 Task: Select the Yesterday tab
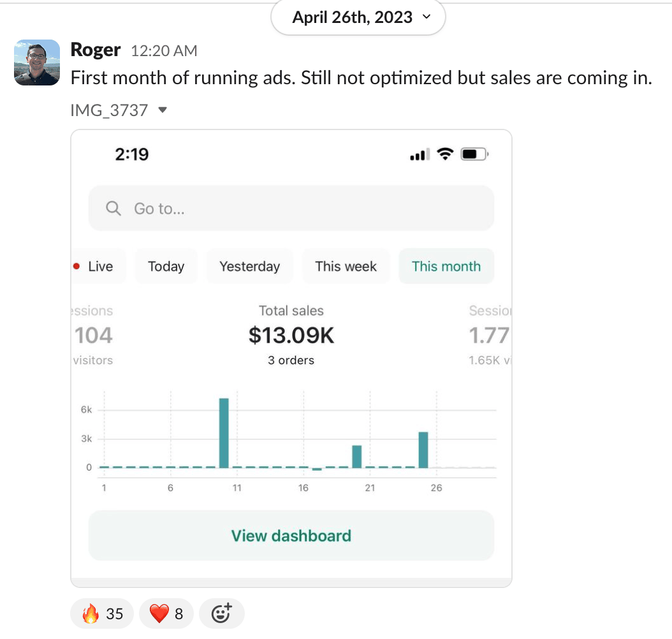pos(249,267)
